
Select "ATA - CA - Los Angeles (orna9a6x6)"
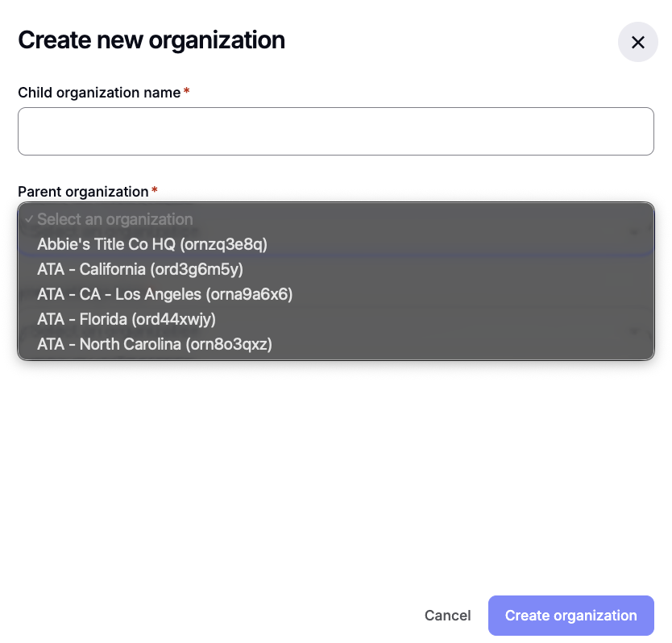pos(164,294)
